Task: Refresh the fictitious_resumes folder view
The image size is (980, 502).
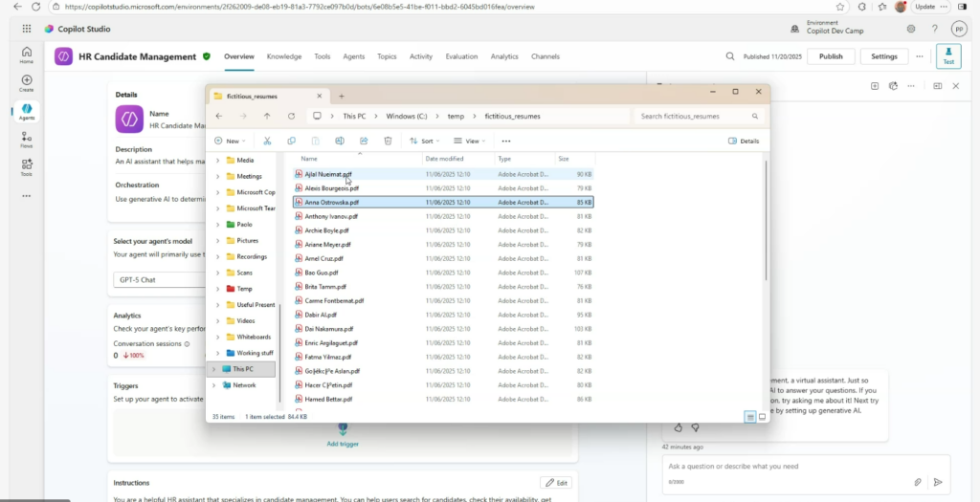Action: click(x=291, y=116)
